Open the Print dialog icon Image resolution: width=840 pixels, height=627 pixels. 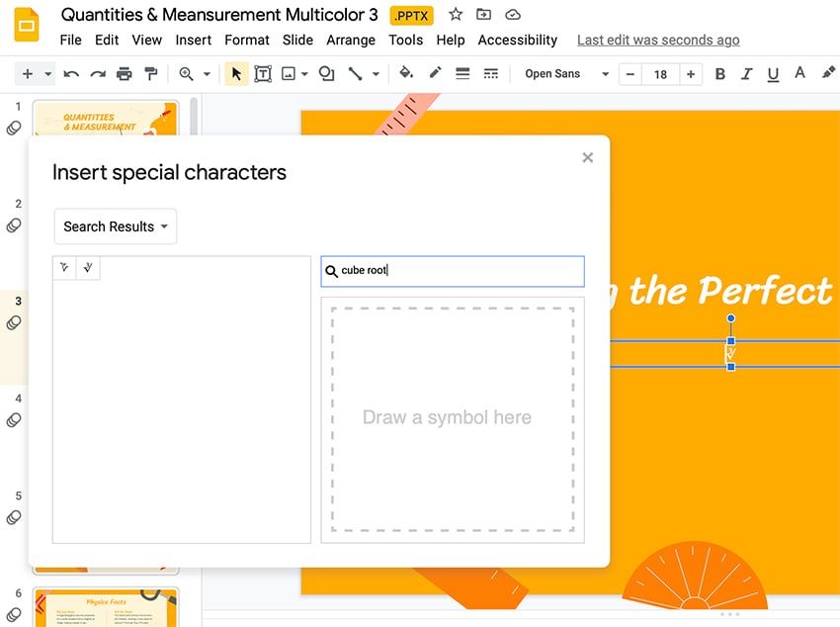click(x=124, y=73)
